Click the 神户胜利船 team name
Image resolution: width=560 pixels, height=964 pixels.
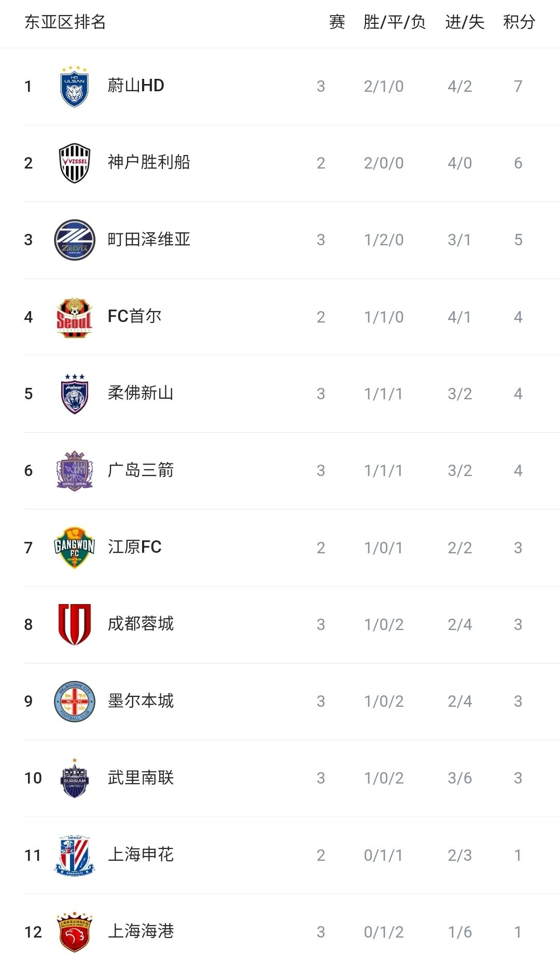(149, 162)
